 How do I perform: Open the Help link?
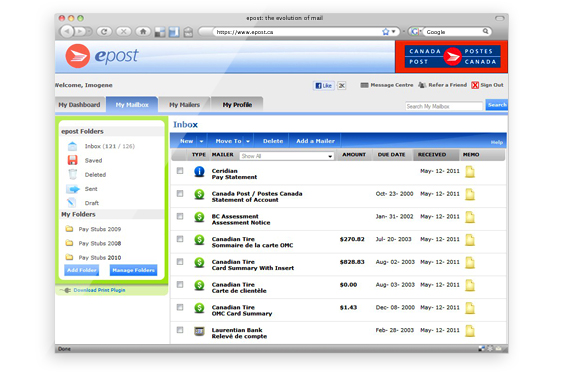point(497,142)
